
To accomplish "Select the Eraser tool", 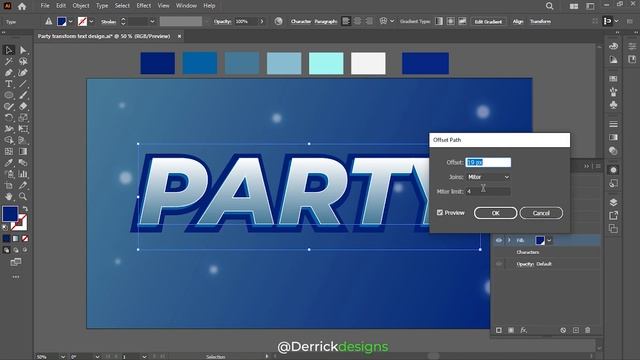I will [x=23, y=106].
